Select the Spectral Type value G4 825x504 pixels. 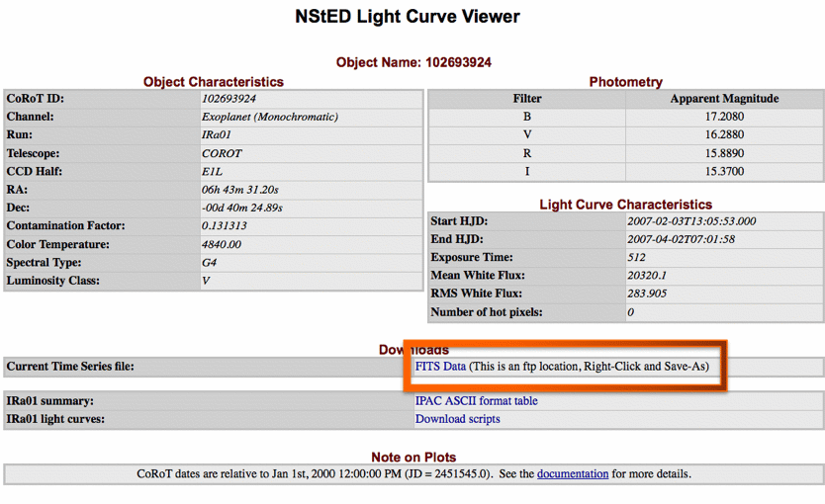point(209,263)
